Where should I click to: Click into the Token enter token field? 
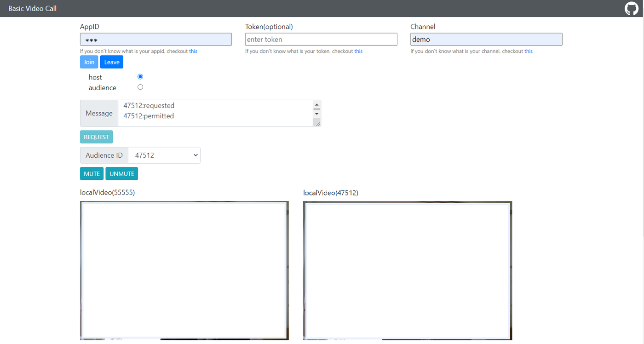(321, 40)
